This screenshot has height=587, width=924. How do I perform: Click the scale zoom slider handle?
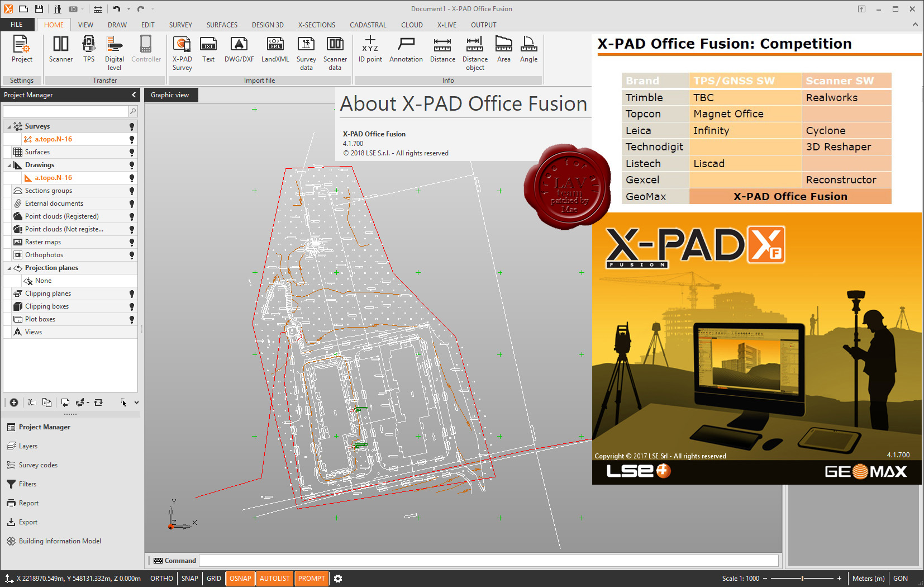[802, 579]
